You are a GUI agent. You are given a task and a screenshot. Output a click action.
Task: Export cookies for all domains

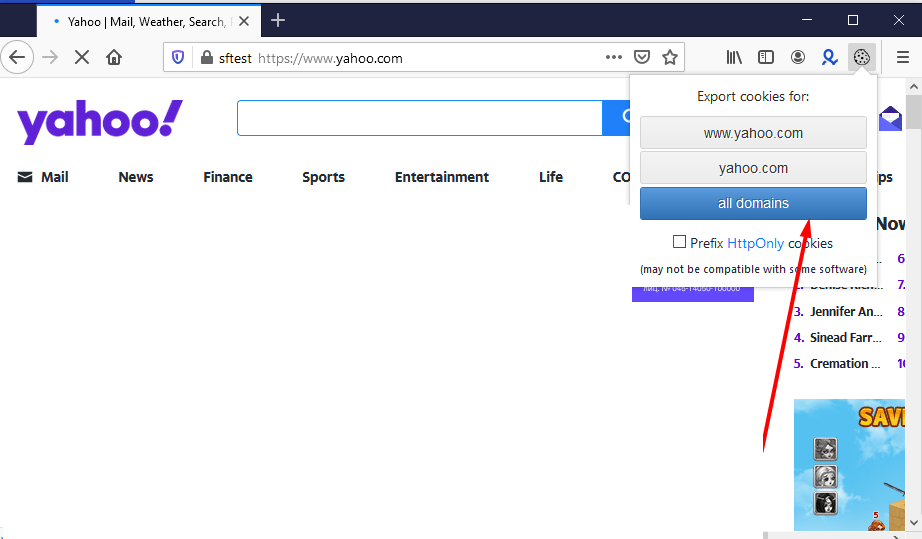(x=753, y=203)
